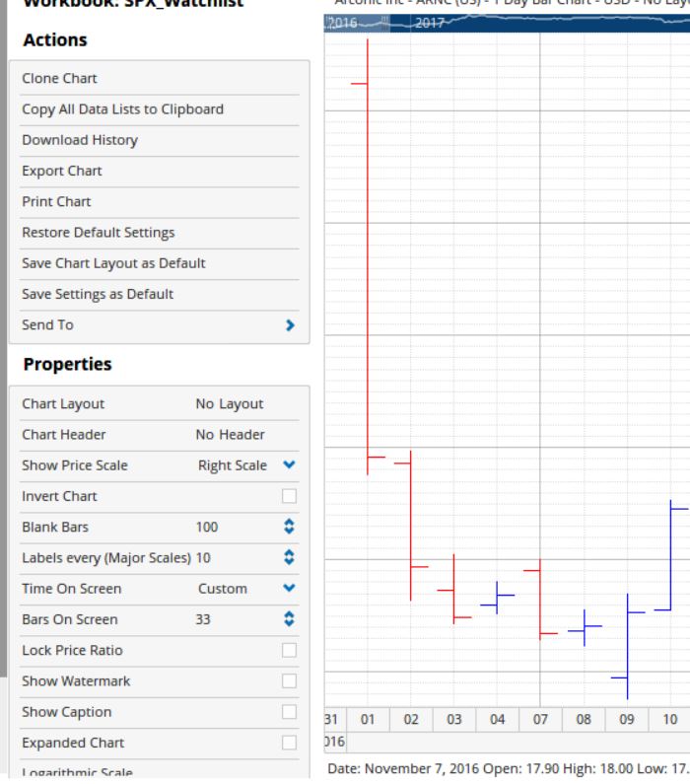Screen dimensions: 690x784
Task: Click Clone Chart action
Action: tap(159, 79)
